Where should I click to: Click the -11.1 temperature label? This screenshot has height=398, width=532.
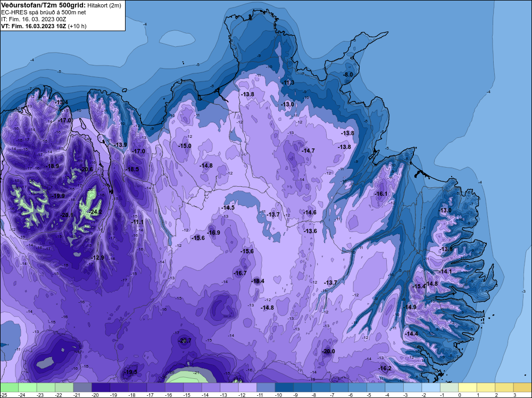pyautogui.click(x=137, y=222)
